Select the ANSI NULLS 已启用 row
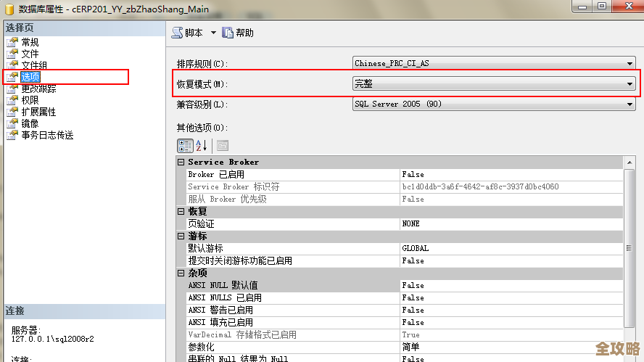 point(404,297)
